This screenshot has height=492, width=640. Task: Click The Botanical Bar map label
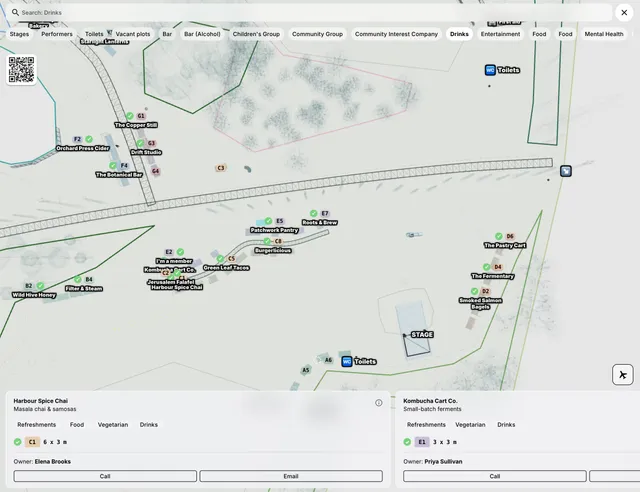pos(119,175)
